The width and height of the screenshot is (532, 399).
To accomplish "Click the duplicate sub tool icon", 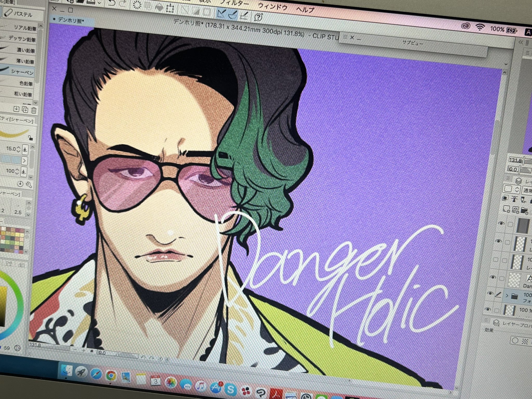I will 25,110.
